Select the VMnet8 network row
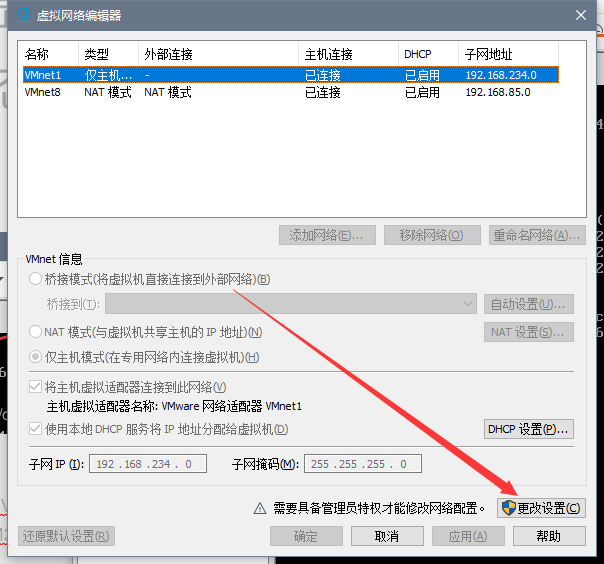This screenshot has height=564, width=604. click(x=291, y=92)
